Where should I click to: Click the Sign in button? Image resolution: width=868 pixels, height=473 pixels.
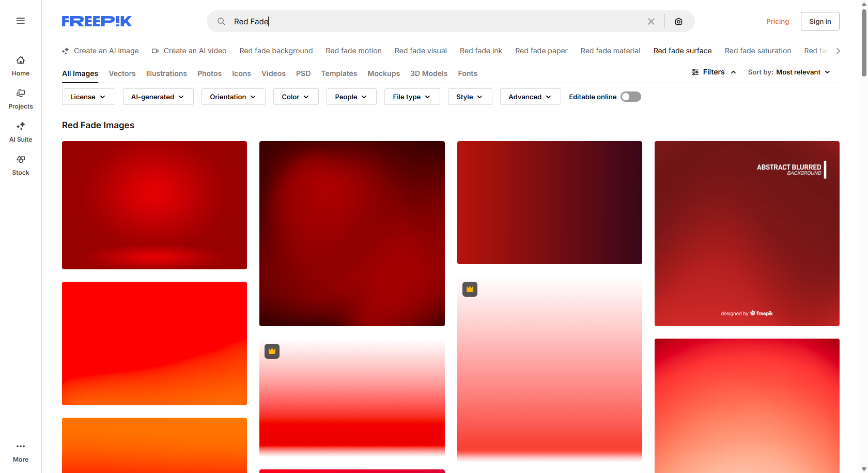click(820, 21)
